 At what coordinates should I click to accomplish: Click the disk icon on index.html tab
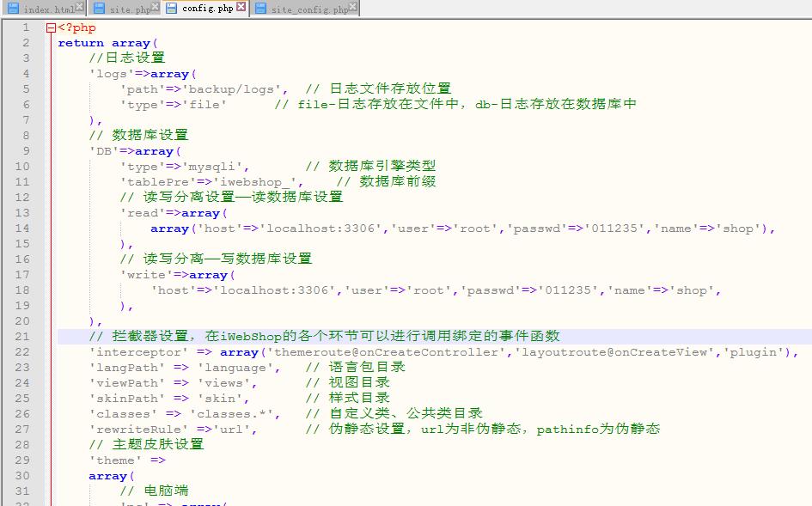click(x=13, y=9)
